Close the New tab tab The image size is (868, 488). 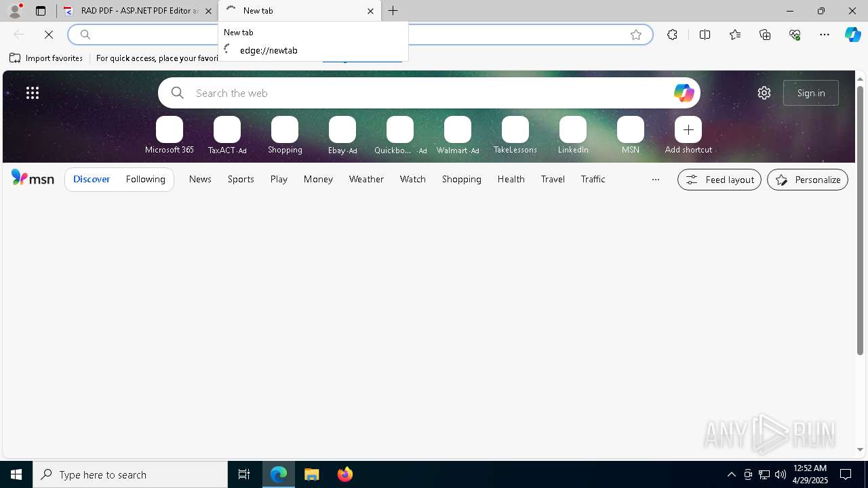coord(370,11)
